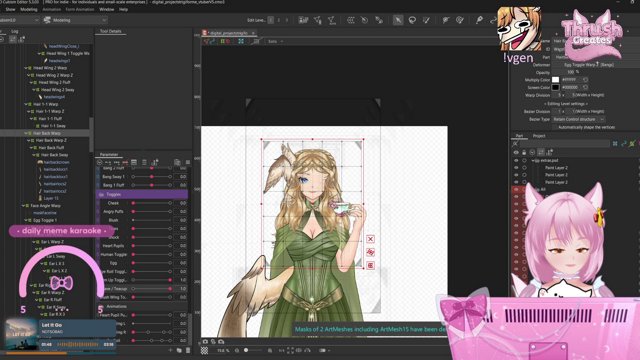Viewport: 640px width, 360px height.
Task: Click the checkerboard background icon in the bottom bar
Action: [204, 351]
